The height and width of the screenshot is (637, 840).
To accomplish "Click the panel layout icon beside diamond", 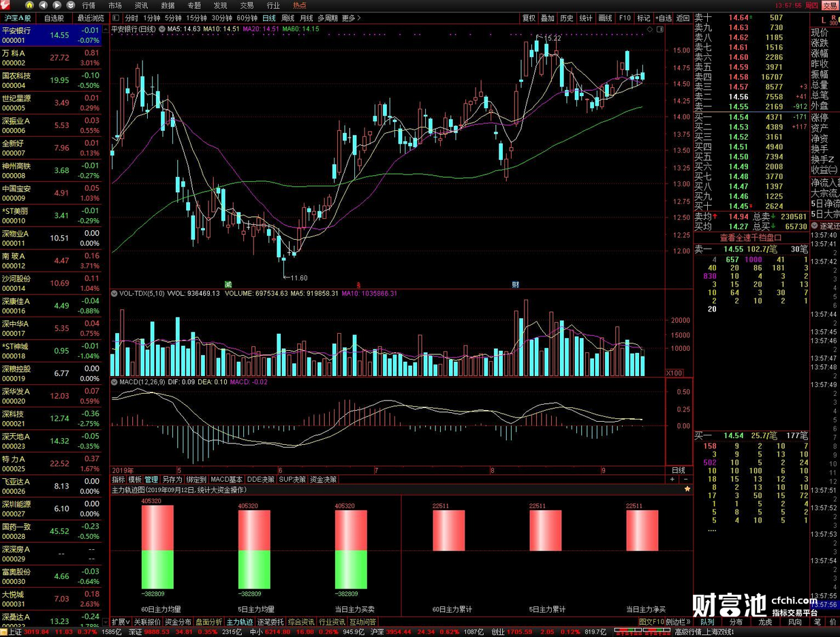I will tap(659, 30).
